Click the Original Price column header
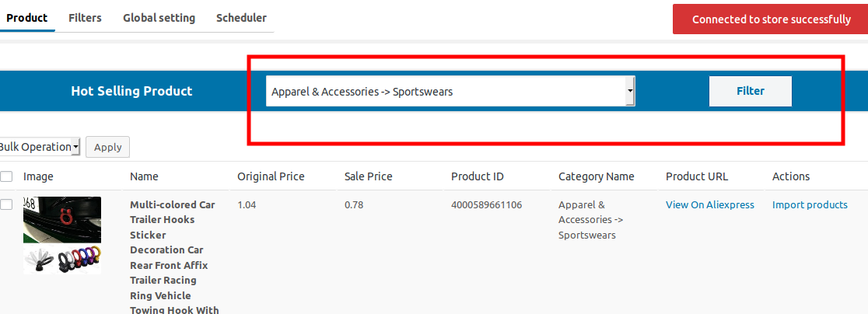The image size is (868, 314). [x=271, y=176]
